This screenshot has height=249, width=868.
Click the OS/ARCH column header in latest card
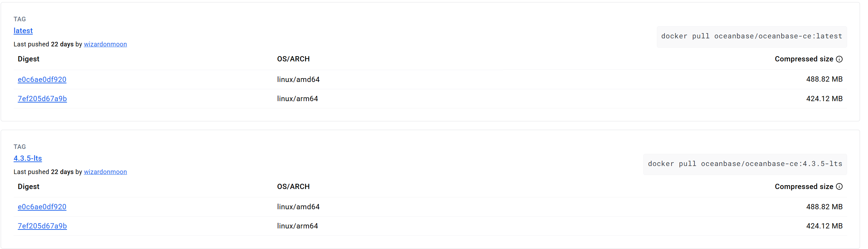[293, 59]
